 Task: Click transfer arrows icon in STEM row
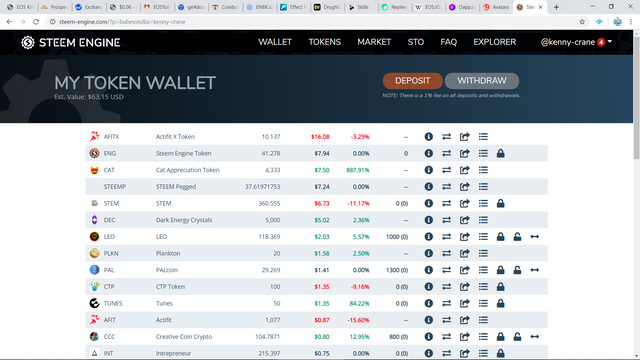(x=447, y=203)
